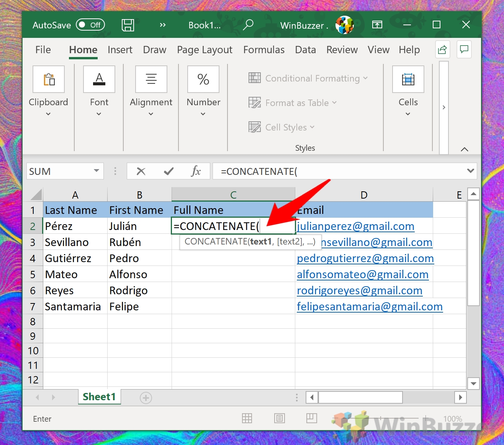The width and height of the screenshot is (504, 445).
Task: Open the julianperez@gmail.com email link
Action: (355, 227)
